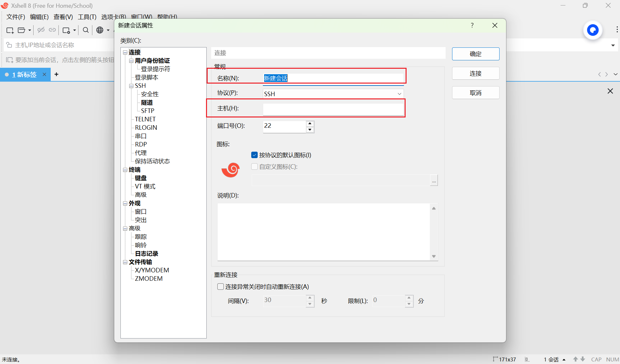The width and height of the screenshot is (620, 364).
Task: Open the address bar history dropdown arrow
Action: (613, 45)
